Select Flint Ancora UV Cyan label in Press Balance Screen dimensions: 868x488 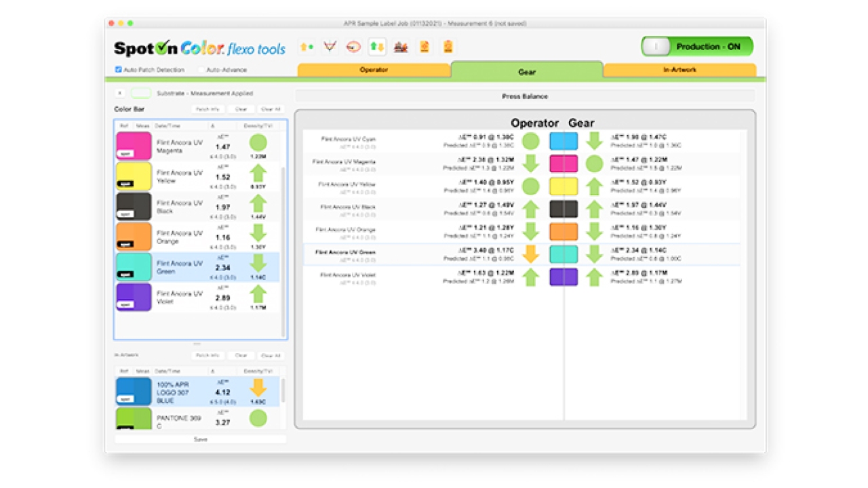(x=348, y=139)
